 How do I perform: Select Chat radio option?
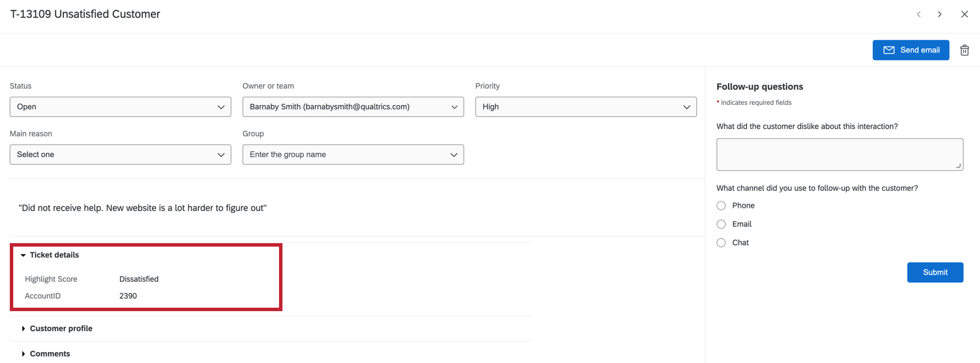[x=721, y=243]
